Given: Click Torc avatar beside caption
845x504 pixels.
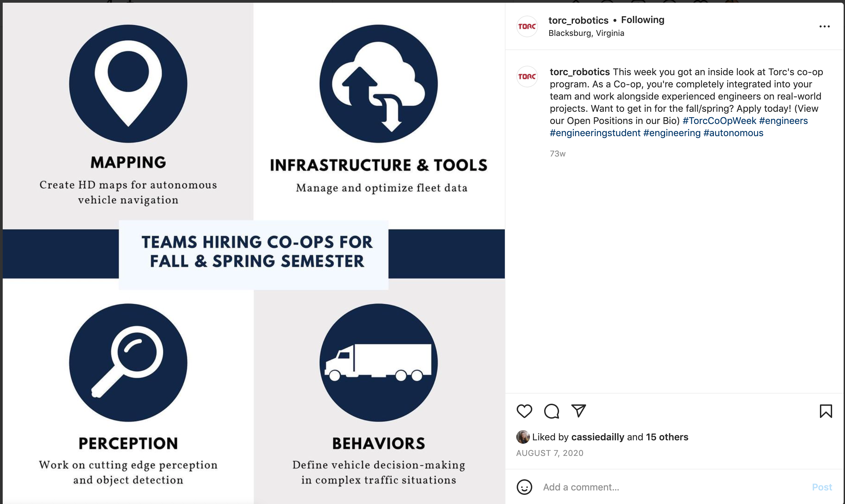Looking at the screenshot, I should coord(527,77).
